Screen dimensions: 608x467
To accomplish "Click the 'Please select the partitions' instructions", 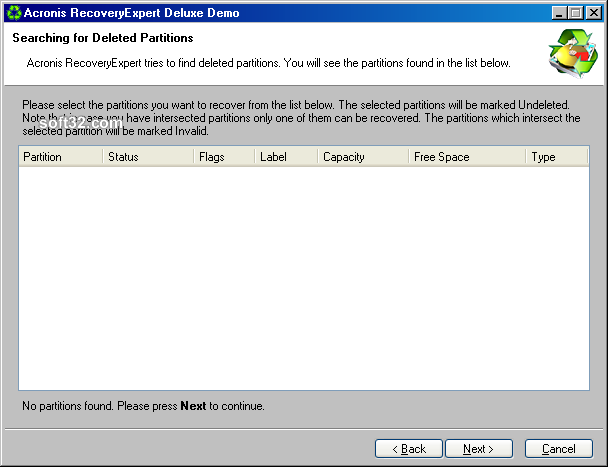I will (x=301, y=118).
